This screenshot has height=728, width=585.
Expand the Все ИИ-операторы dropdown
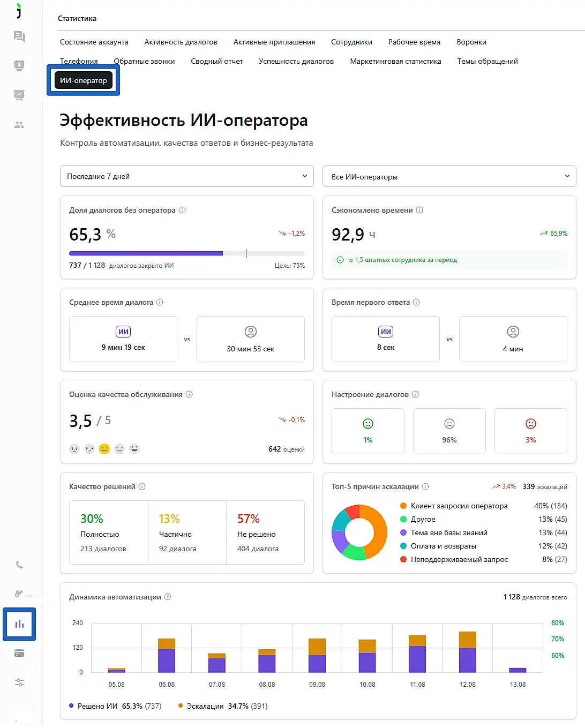(449, 176)
